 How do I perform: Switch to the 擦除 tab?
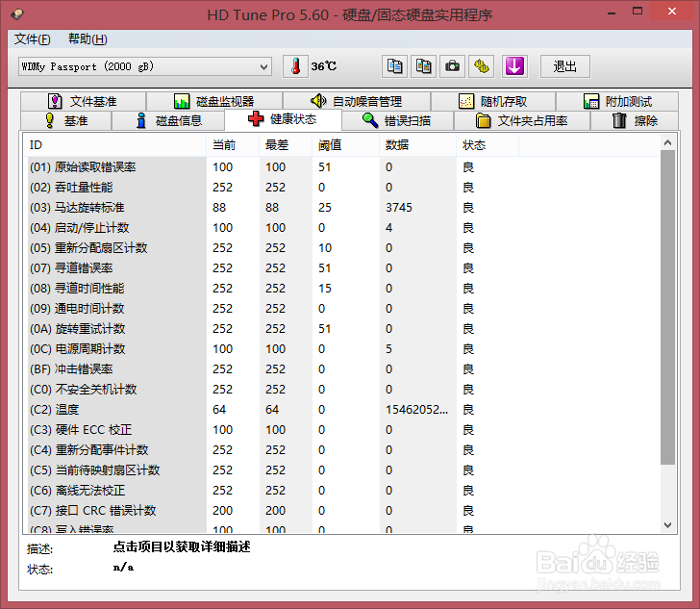pos(635,120)
